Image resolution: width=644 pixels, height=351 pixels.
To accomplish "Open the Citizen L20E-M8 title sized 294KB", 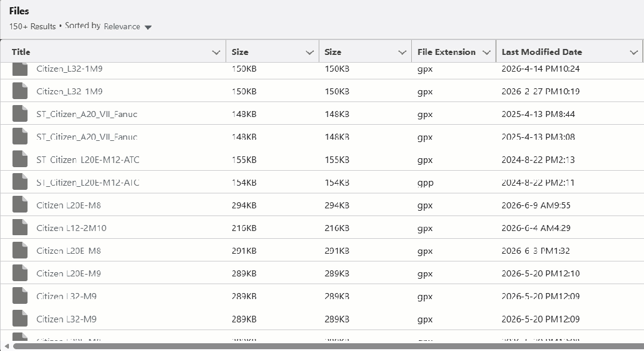I will pos(69,205).
